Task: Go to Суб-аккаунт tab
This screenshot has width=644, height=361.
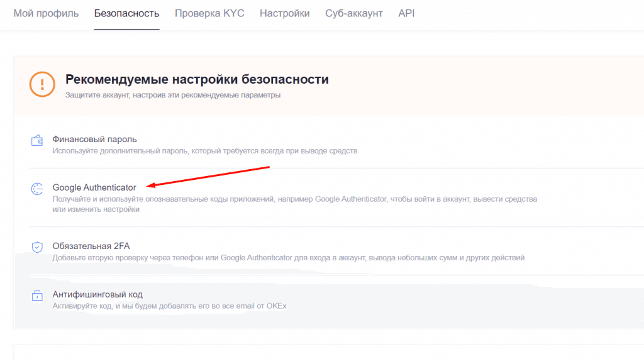Action: click(354, 14)
